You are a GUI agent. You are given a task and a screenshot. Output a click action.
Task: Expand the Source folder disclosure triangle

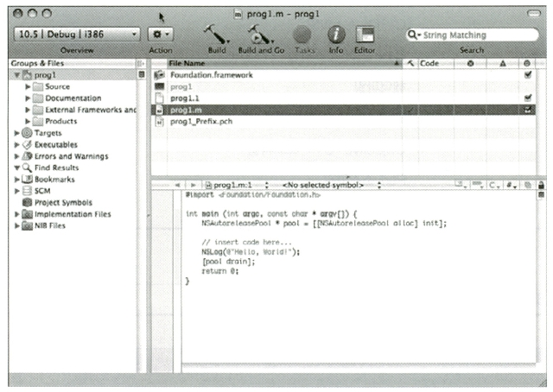click(x=29, y=87)
